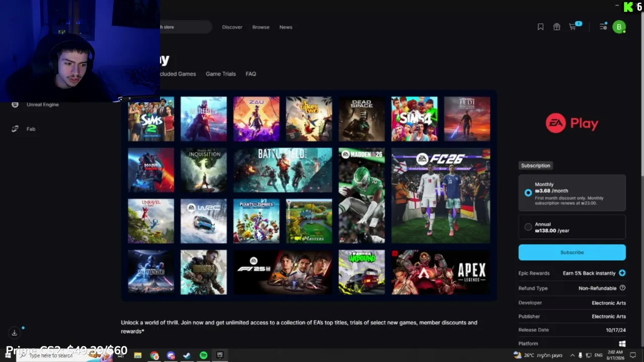Open the Masters golf cover thumbnail
This screenshot has height=362, width=644.
point(309,221)
